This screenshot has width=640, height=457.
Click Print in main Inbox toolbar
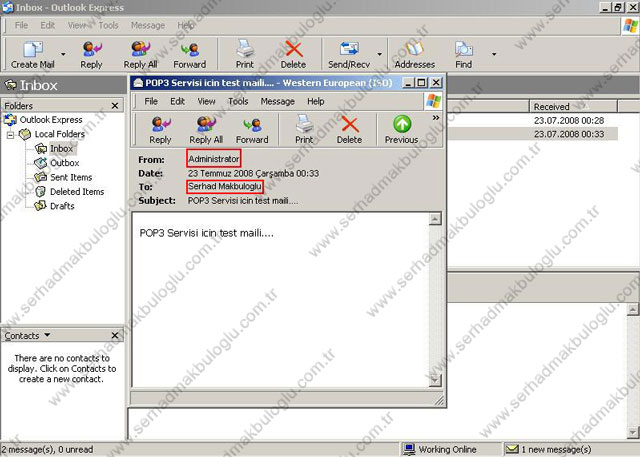[245, 55]
